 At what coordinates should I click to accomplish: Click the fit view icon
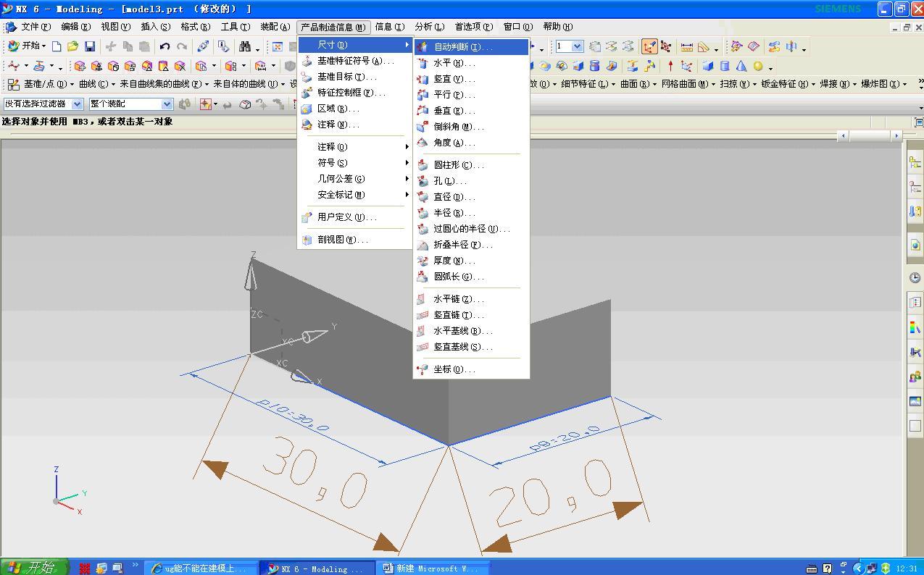click(x=277, y=46)
